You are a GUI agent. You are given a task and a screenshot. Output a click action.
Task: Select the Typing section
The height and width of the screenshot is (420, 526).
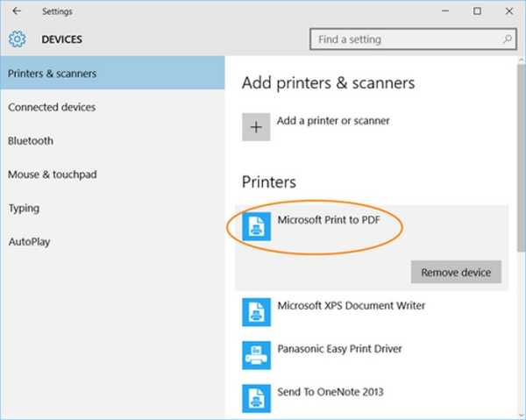[24, 208]
